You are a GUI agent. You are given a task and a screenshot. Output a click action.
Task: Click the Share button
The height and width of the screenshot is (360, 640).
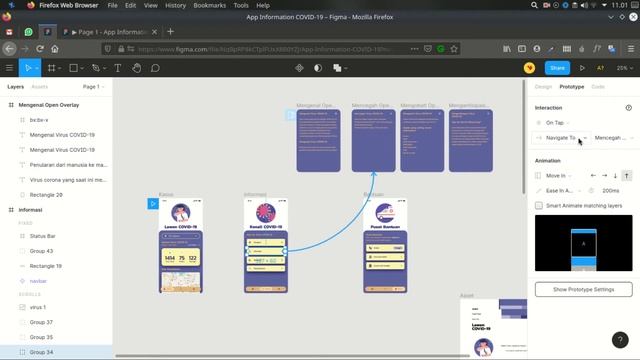coord(557,68)
